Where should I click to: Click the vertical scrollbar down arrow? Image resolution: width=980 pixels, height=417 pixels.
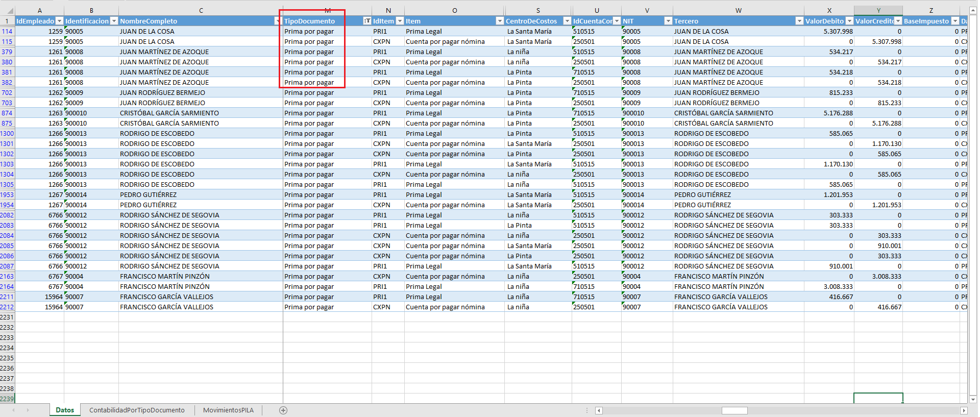973,400
